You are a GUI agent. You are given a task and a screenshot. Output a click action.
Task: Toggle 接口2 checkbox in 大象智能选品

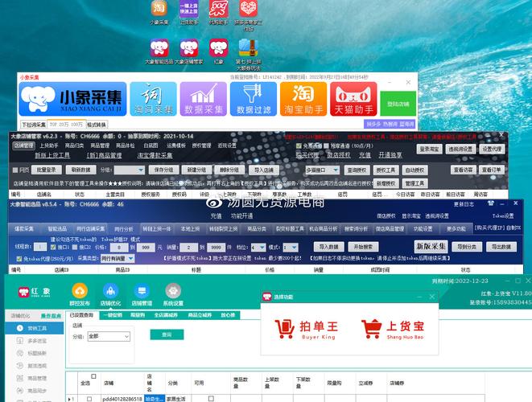[75, 247]
